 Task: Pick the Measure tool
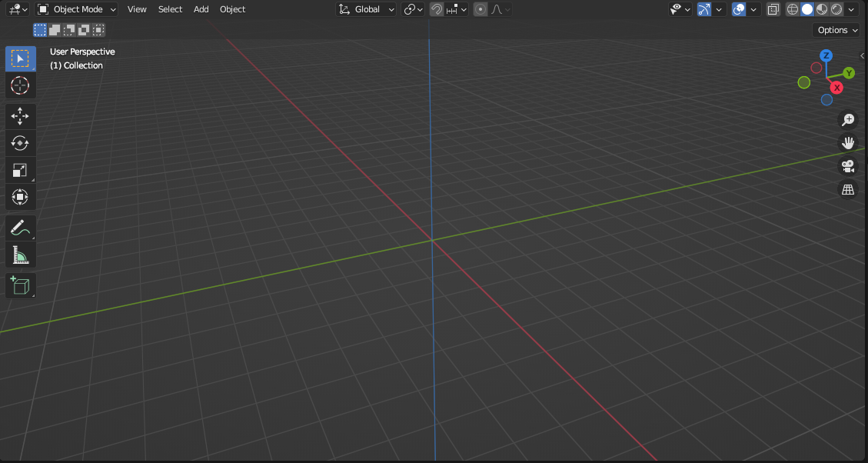(20, 255)
